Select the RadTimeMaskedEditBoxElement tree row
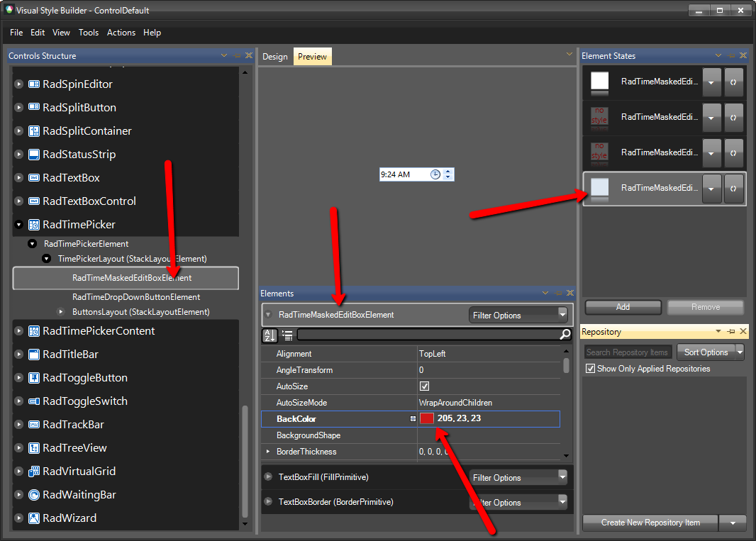756x541 pixels. (x=126, y=278)
